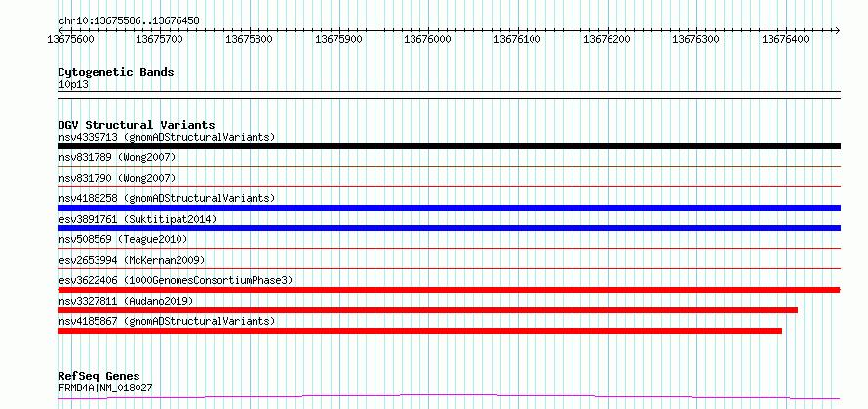Open nsv3327811 (Audano2019) label

(126, 301)
